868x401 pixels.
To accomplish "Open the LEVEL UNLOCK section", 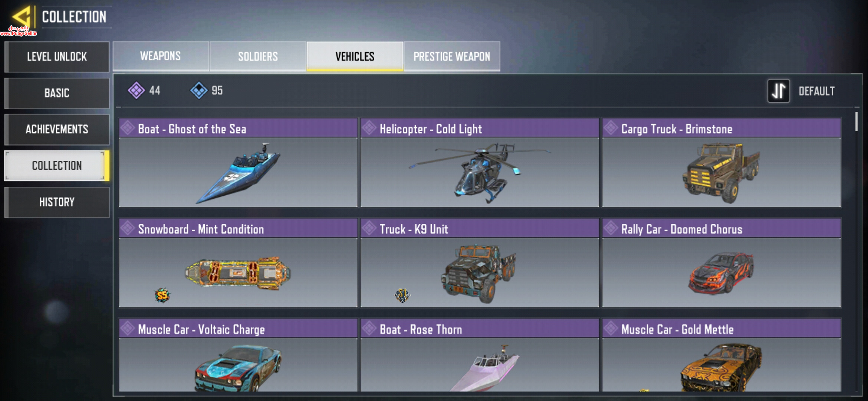I will pyautogui.click(x=57, y=56).
